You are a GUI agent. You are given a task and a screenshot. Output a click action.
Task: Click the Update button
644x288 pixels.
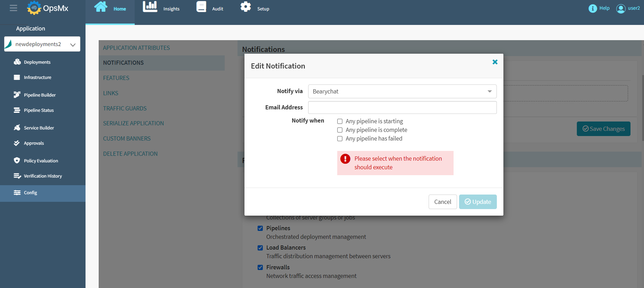coord(477,202)
